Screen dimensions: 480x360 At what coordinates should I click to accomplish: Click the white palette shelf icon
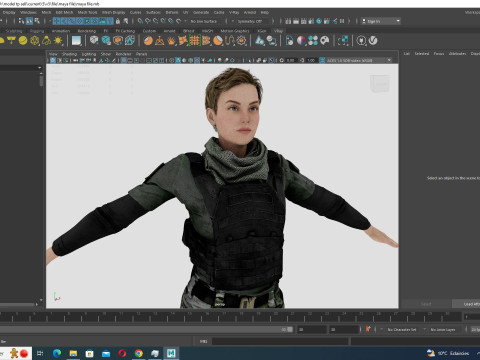[x=325, y=41]
